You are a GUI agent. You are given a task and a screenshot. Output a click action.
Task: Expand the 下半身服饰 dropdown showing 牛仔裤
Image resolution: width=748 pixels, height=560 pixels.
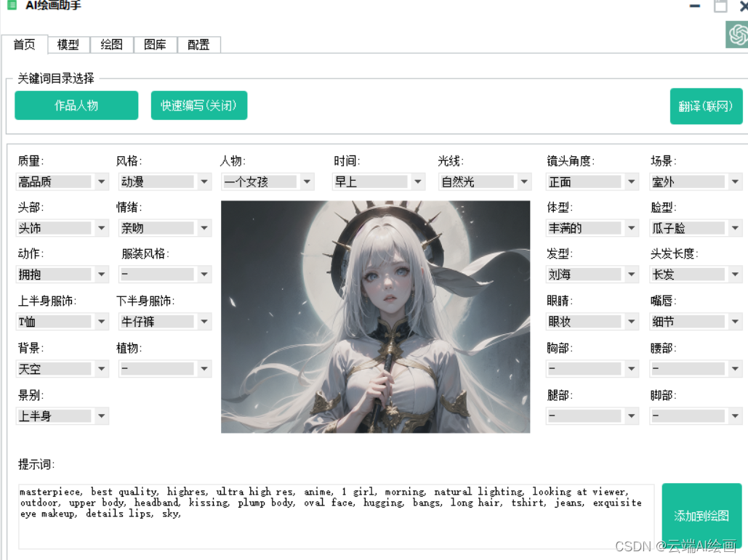click(x=164, y=322)
